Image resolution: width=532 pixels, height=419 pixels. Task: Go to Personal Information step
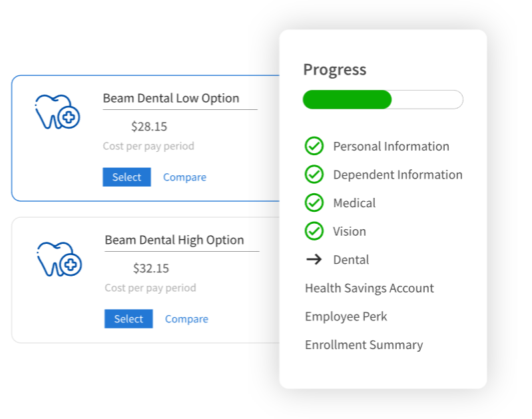coord(392,147)
